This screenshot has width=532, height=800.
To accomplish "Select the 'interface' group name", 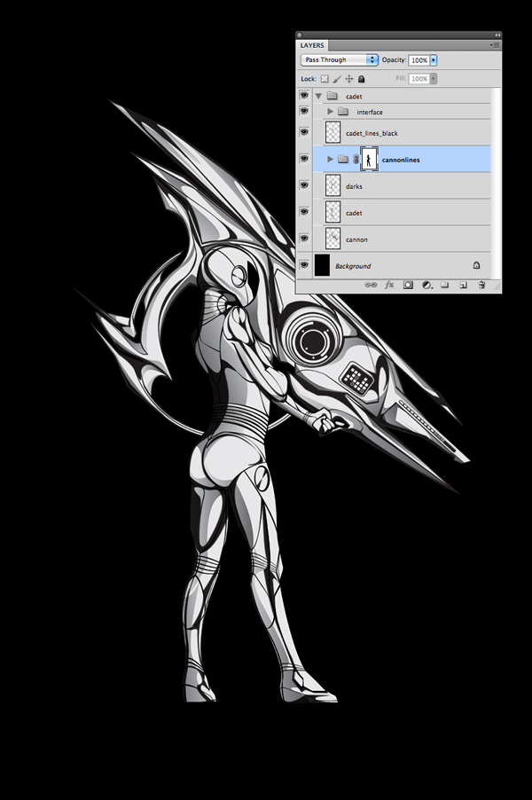I will click(370, 112).
